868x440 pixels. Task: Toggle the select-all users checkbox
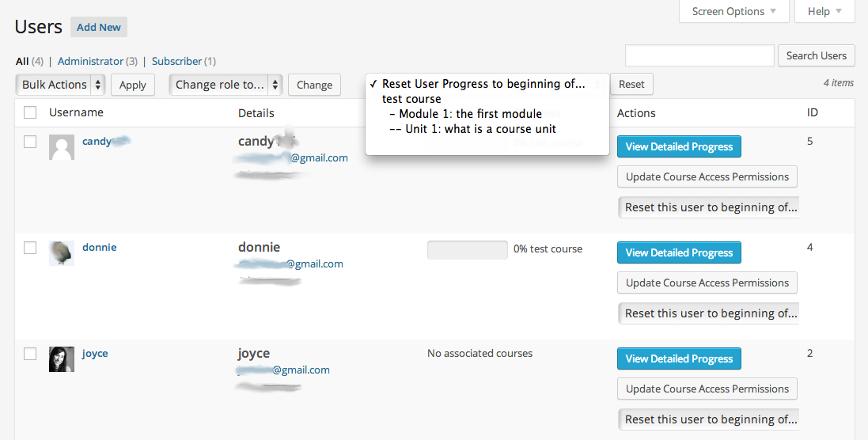(30, 112)
